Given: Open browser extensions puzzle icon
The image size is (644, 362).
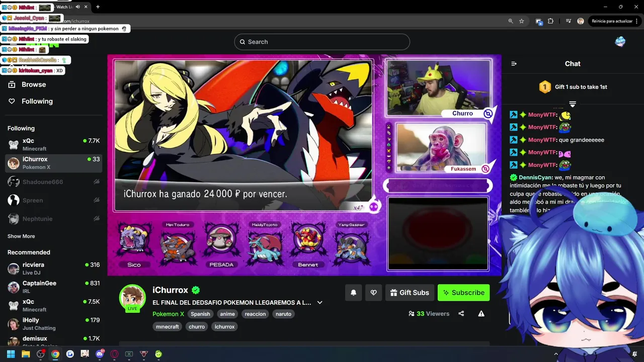Looking at the screenshot, I should [550, 21].
